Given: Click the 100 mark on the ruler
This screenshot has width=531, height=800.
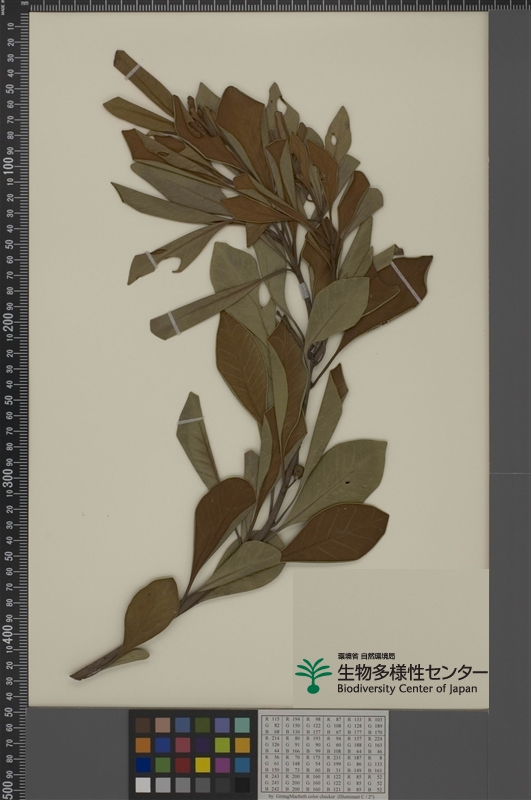Looking at the screenshot, I should coord(8,165).
